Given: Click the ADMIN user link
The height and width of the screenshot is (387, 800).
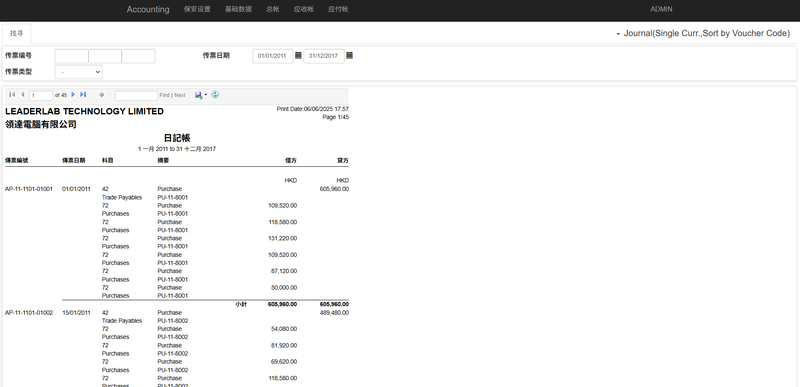Looking at the screenshot, I should click(661, 9).
